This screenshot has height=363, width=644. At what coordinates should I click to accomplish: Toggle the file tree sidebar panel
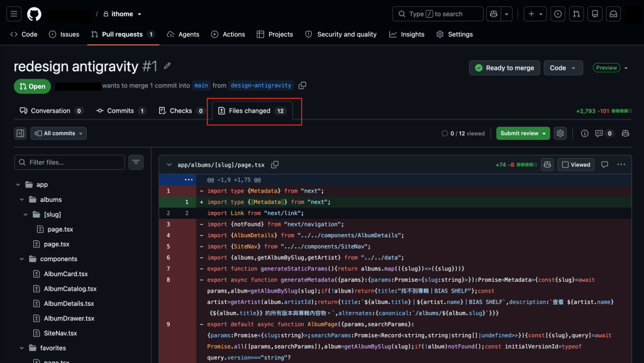coord(20,133)
